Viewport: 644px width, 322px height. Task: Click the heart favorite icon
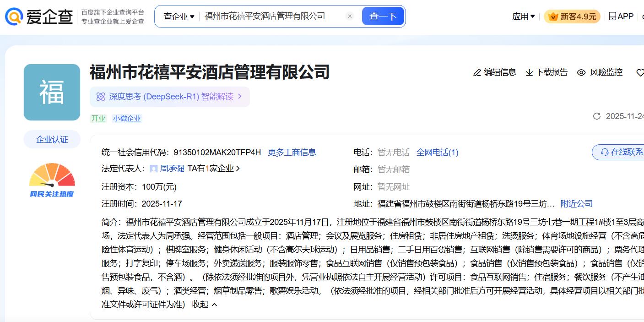point(640,73)
